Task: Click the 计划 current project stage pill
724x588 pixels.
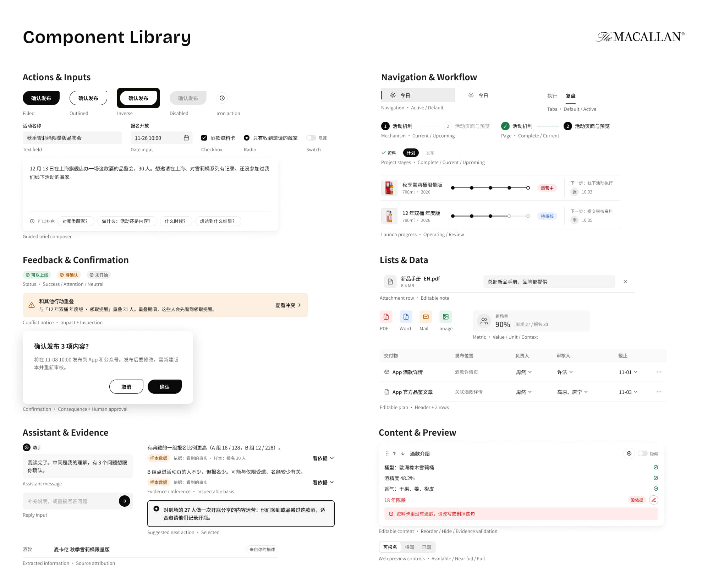Action: [411, 153]
